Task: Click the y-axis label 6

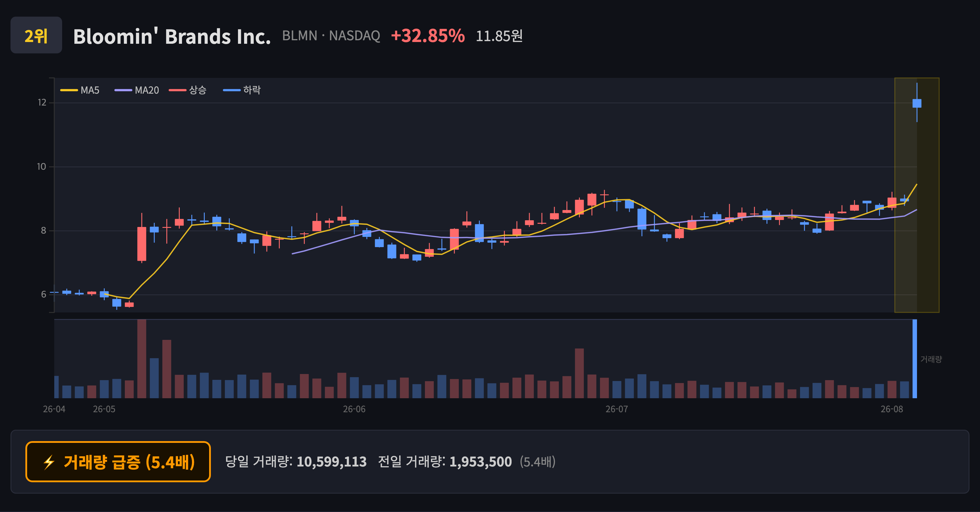Action: (x=44, y=294)
